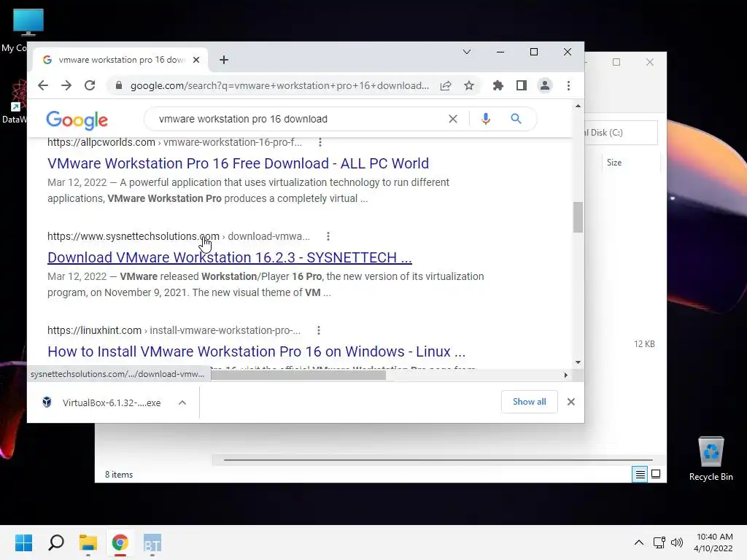This screenshot has height=560, width=747.
Task: Click the sysnettechsolutions.com URL text
Action: (133, 236)
